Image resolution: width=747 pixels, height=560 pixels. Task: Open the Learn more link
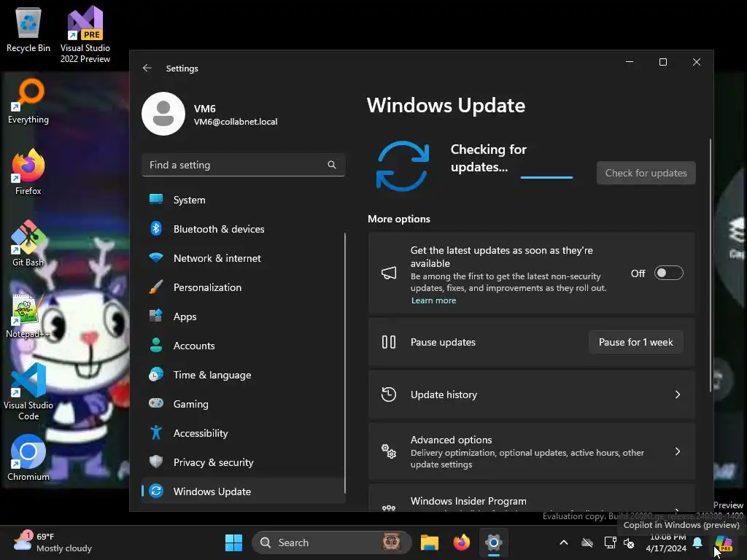point(433,300)
